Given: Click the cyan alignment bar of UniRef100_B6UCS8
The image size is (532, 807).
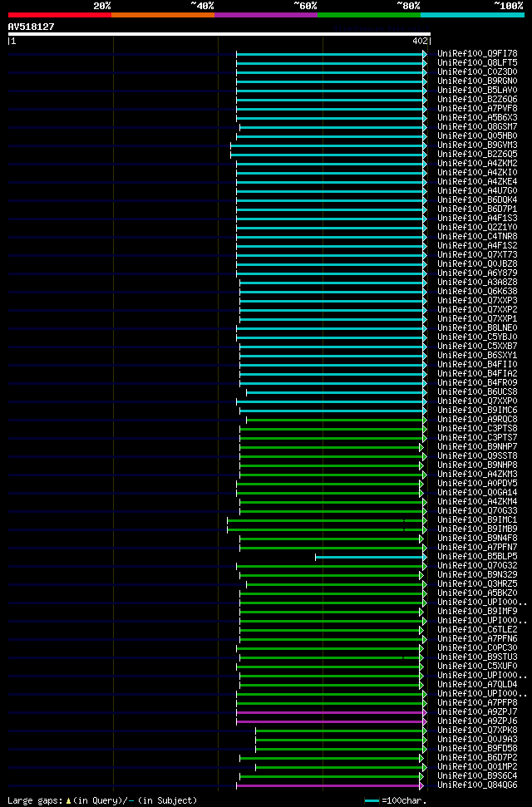Looking at the screenshot, I should [x=337, y=392].
